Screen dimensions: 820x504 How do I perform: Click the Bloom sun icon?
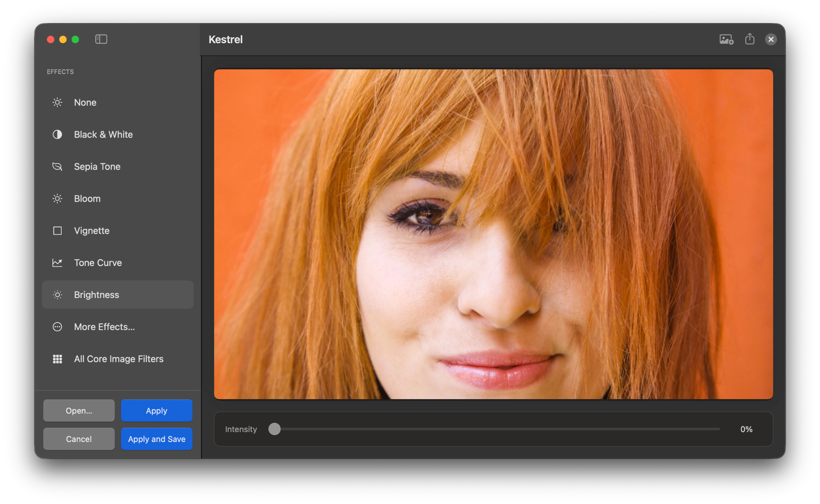pos(57,198)
